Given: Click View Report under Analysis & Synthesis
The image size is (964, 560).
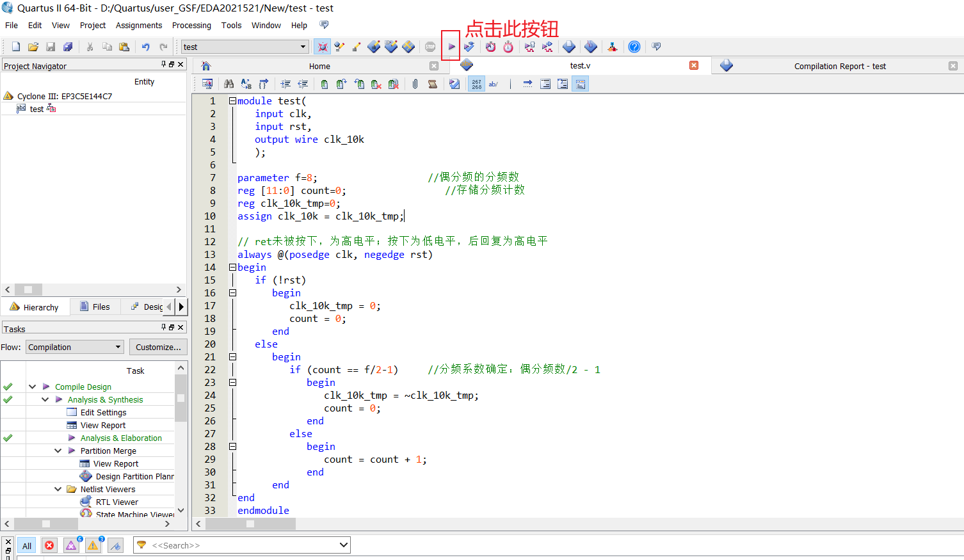Looking at the screenshot, I should pyautogui.click(x=103, y=426).
